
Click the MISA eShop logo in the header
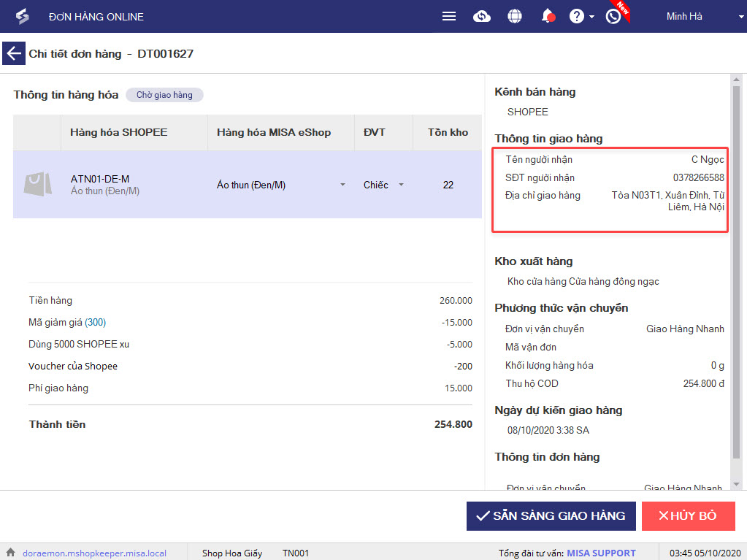(x=23, y=16)
